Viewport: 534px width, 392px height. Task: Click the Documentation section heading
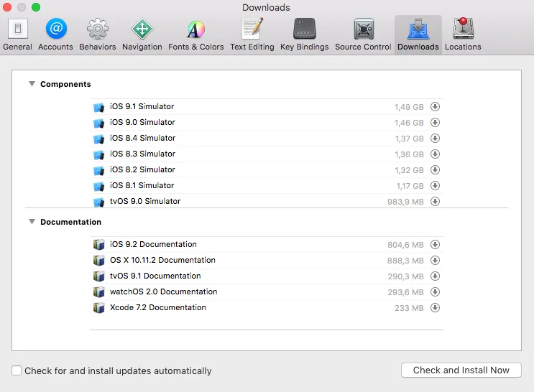70,222
